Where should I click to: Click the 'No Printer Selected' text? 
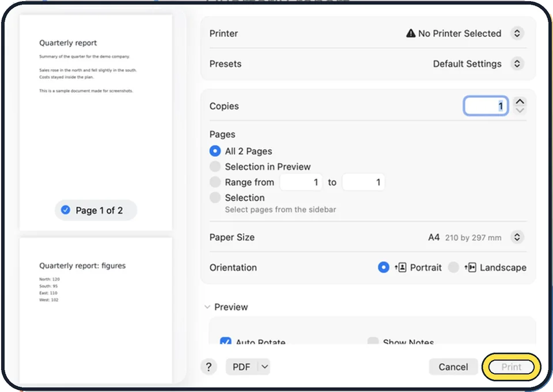point(460,33)
